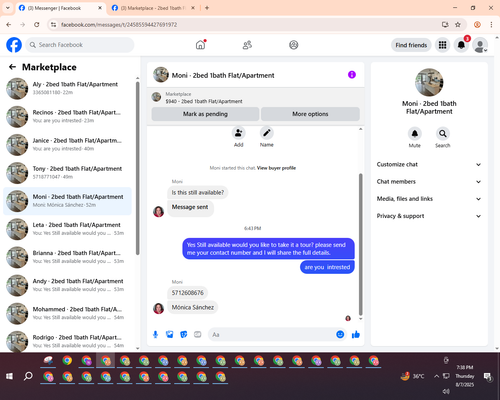Open the profile circle icon in top navigation
Screen dimensions: 500x400
pyautogui.click(x=294, y=45)
